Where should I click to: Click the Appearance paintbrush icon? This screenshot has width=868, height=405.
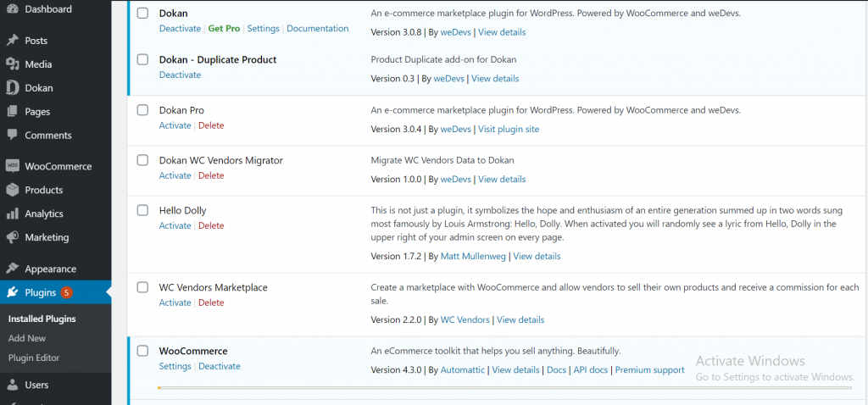click(x=12, y=269)
